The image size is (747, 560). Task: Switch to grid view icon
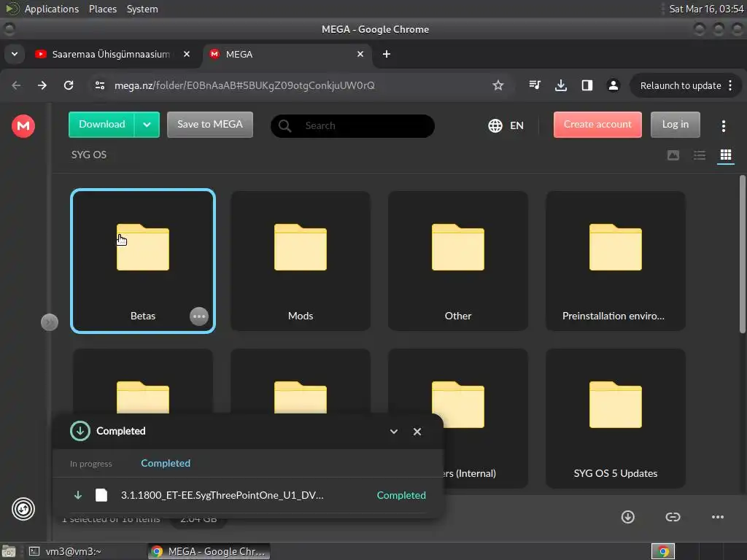726,155
